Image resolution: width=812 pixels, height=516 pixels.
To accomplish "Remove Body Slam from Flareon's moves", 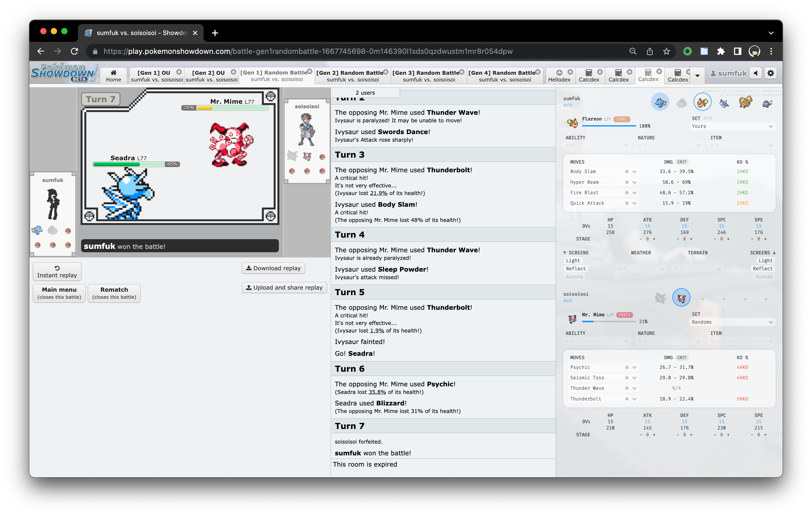I will pyautogui.click(x=627, y=171).
